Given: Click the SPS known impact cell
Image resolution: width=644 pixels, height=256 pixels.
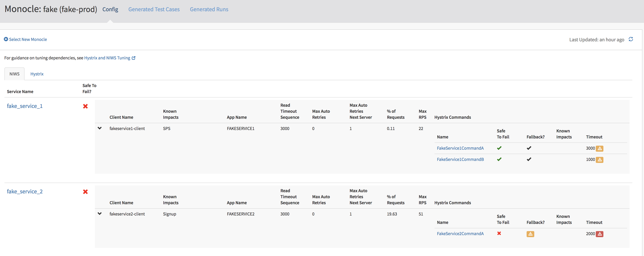Looking at the screenshot, I should [x=166, y=128].
